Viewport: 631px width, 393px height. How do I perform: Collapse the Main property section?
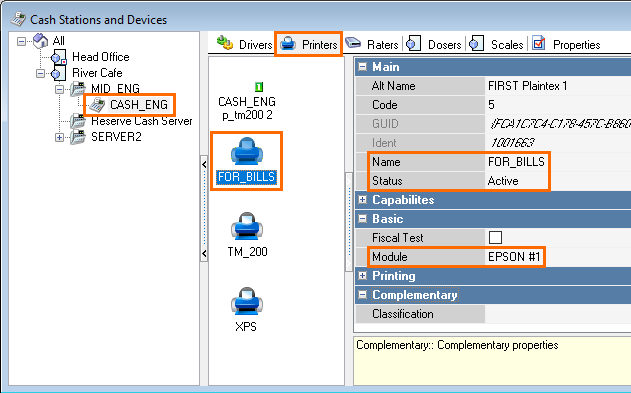click(x=363, y=66)
